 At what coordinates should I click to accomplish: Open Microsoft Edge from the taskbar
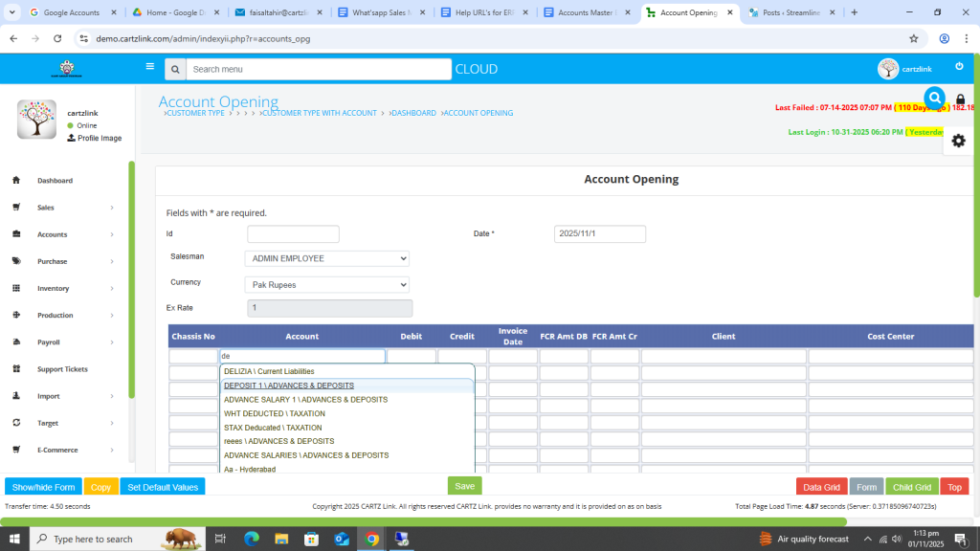pos(252,540)
